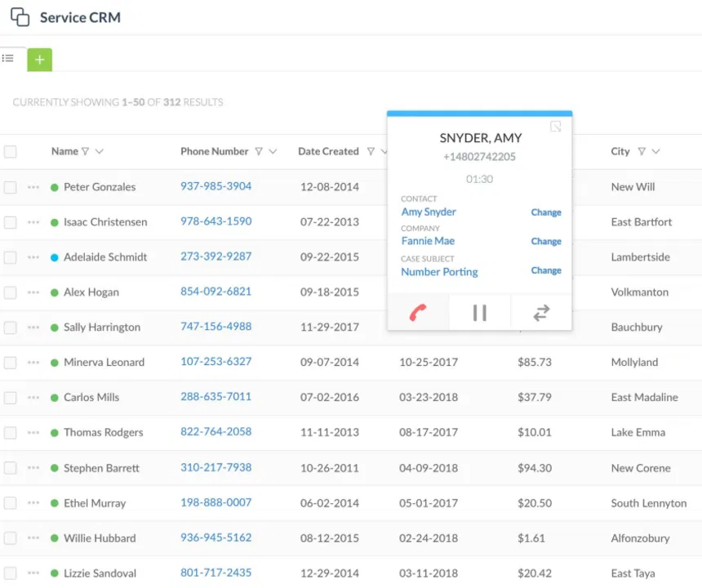Open row options for Isaac Christensen
Image resolution: width=702 pixels, height=588 pixels.
[33, 222]
